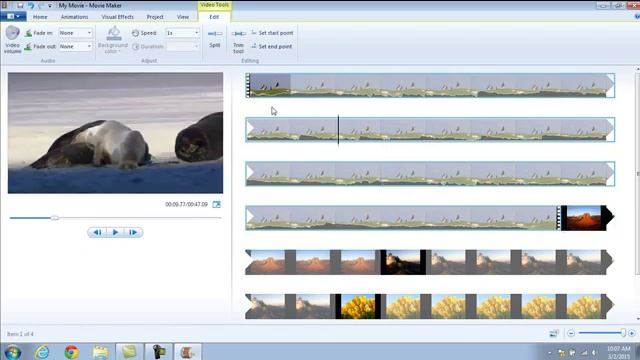Select the Edit tab under Video Tools
Screen dimensions: 640x360
pos(214,17)
